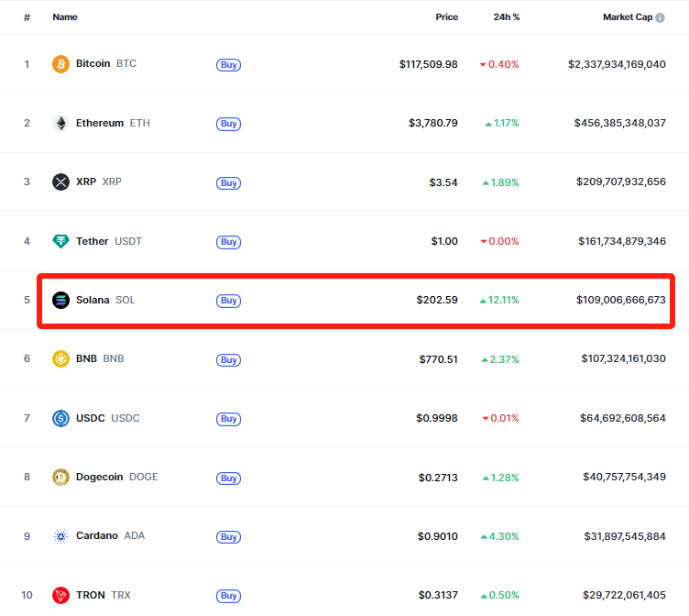The image size is (689, 616).
Task: Click the Dogecoin logo icon
Action: click(x=60, y=477)
